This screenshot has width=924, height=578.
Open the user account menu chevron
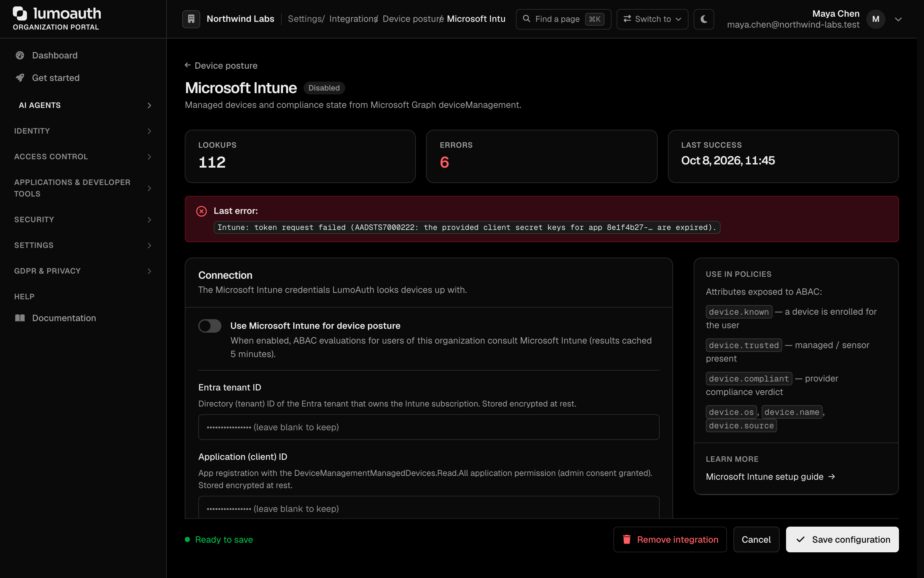point(898,19)
